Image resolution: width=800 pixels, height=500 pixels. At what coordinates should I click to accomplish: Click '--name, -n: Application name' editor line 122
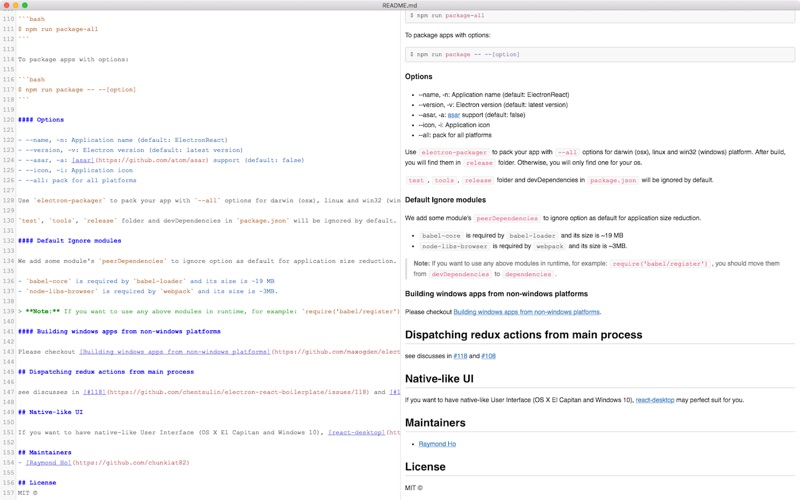[122, 140]
